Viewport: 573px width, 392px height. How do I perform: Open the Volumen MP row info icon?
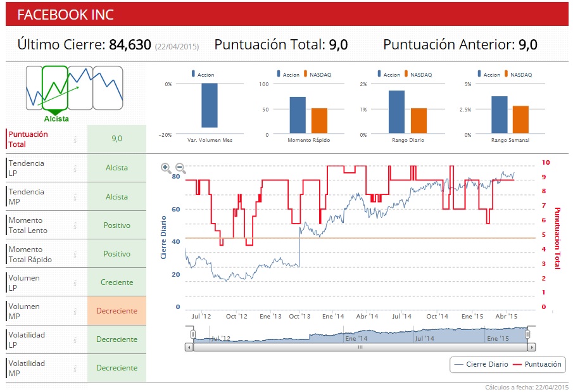tap(75, 311)
